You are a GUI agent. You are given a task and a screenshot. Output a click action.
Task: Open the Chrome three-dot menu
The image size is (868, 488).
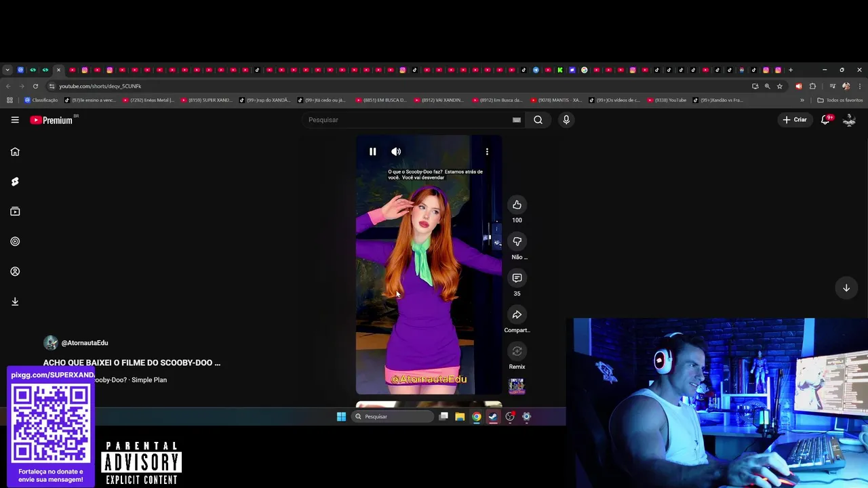[859, 86]
